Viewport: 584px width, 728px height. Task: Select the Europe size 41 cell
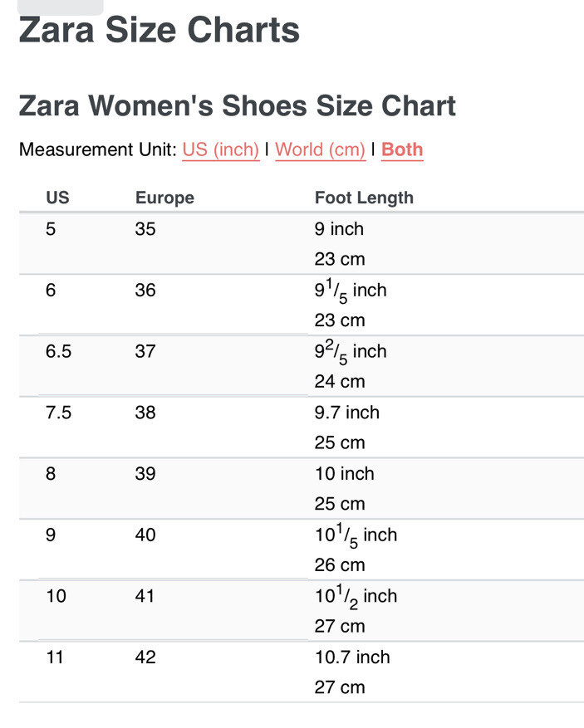point(145,596)
